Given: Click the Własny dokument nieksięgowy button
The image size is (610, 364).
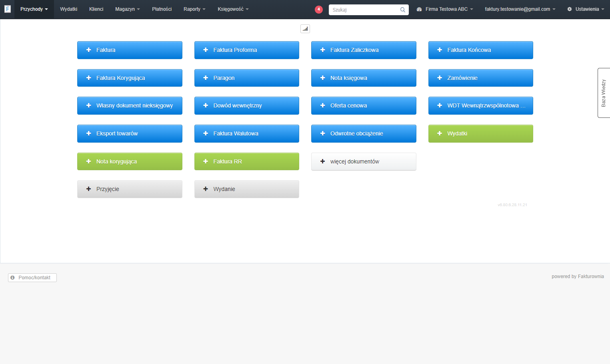Looking at the screenshot, I should (130, 105).
